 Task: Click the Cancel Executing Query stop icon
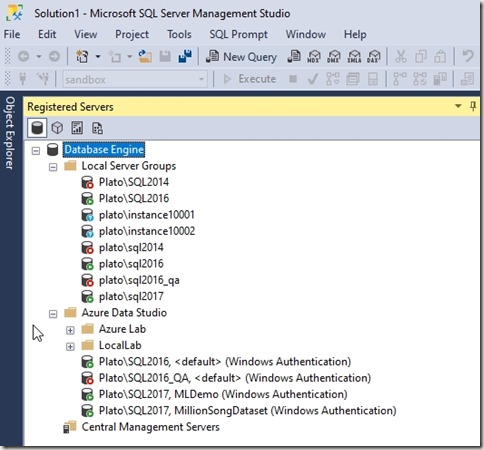click(x=293, y=79)
